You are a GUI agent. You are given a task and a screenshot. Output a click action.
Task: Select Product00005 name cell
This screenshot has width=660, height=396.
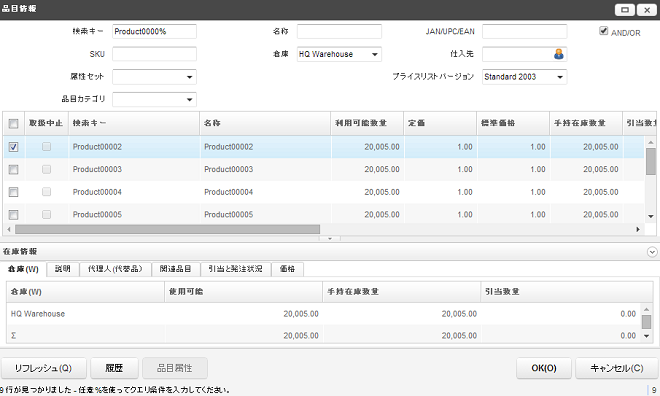click(265, 215)
